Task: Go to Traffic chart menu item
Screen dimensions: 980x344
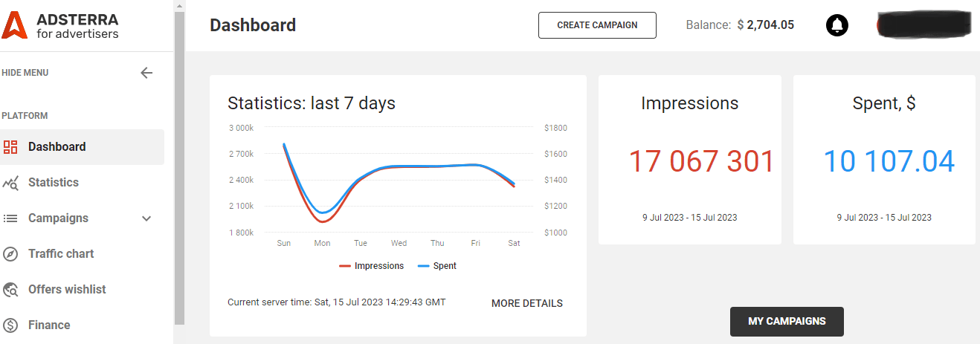Action: point(61,254)
